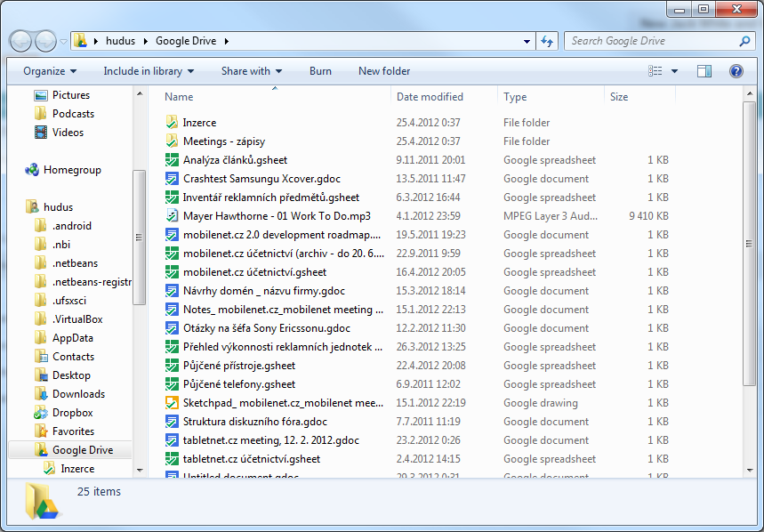This screenshot has width=764, height=532.
Task: Open the Inzerce folder icon in file list
Action: (173, 122)
